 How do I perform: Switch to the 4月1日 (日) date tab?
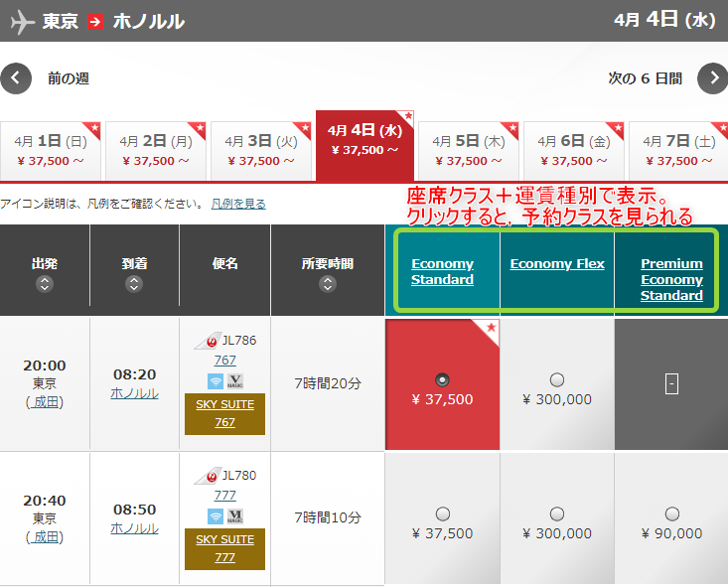pos(51,150)
